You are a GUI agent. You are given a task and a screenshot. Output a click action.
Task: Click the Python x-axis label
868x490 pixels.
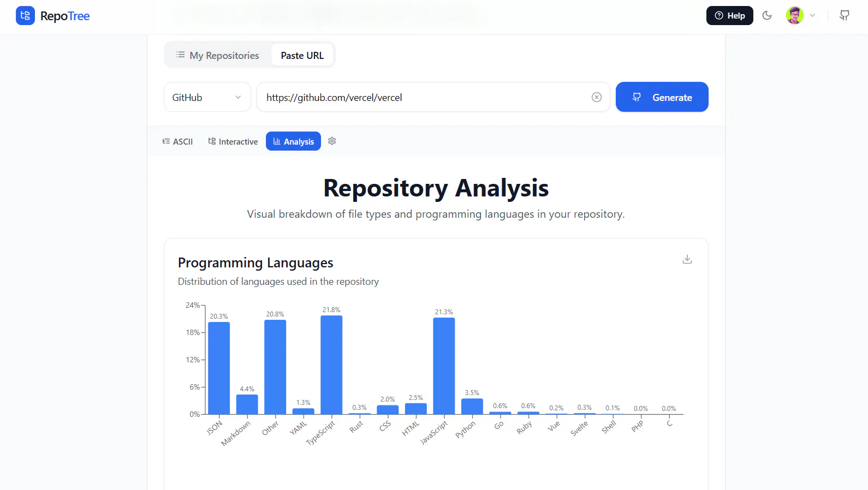(466, 429)
